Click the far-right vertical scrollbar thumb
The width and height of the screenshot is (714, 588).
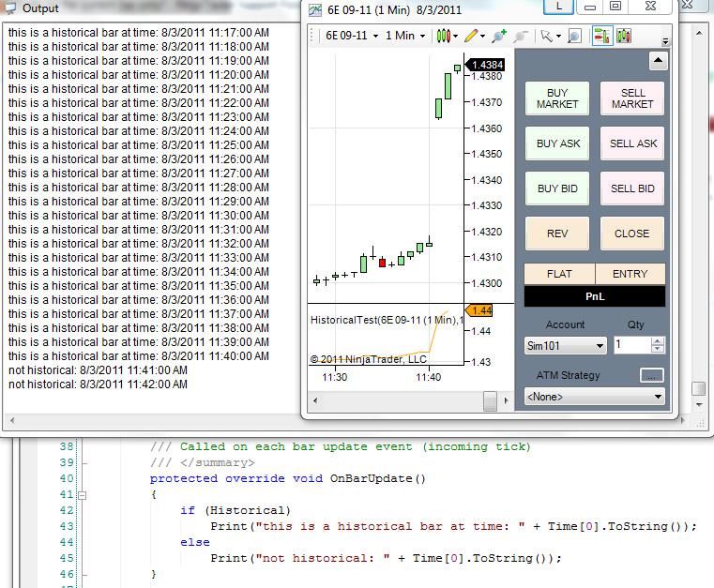[699, 388]
